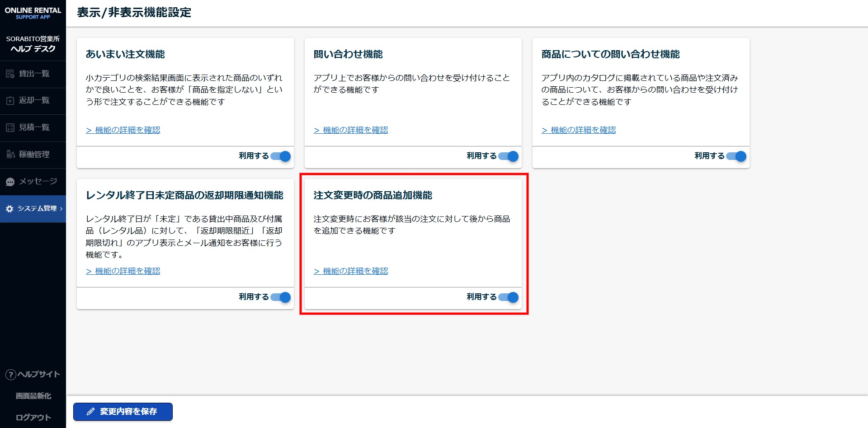Toggle the レンタル終了日未定商品 notification switch
The width and height of the screenshot is (868, 428).
pyautogui.click(x=281, y=297)
